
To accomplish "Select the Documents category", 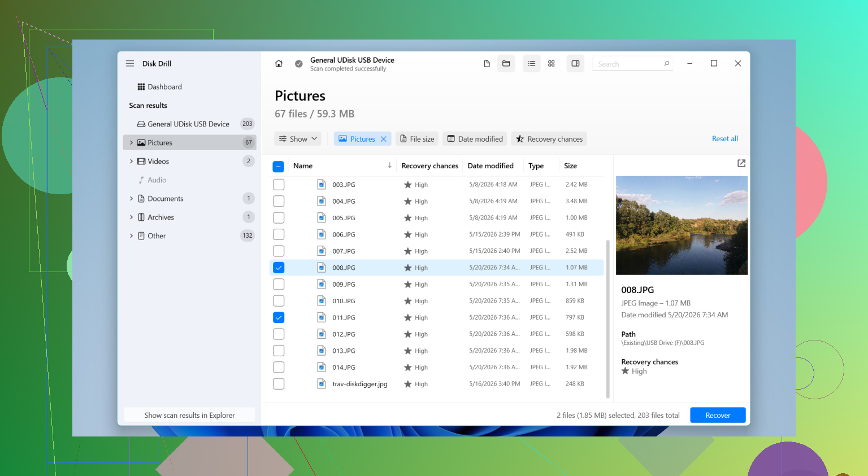I will click(189, 199).
